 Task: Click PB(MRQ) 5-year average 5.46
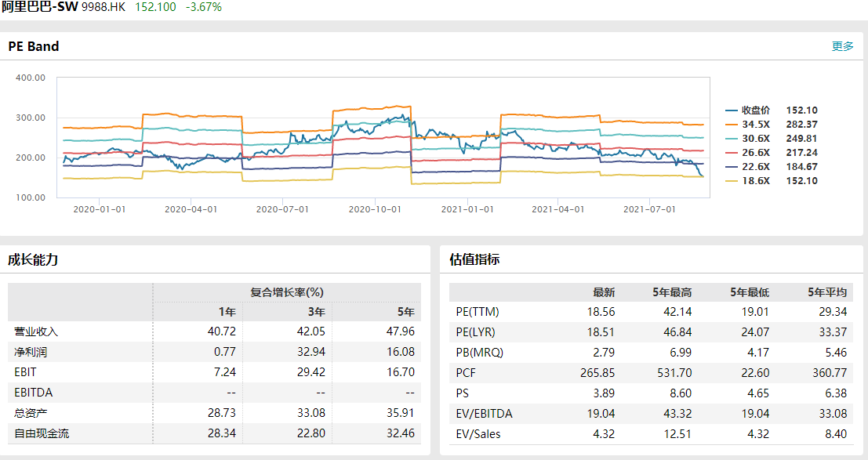[x=836, y=353]
